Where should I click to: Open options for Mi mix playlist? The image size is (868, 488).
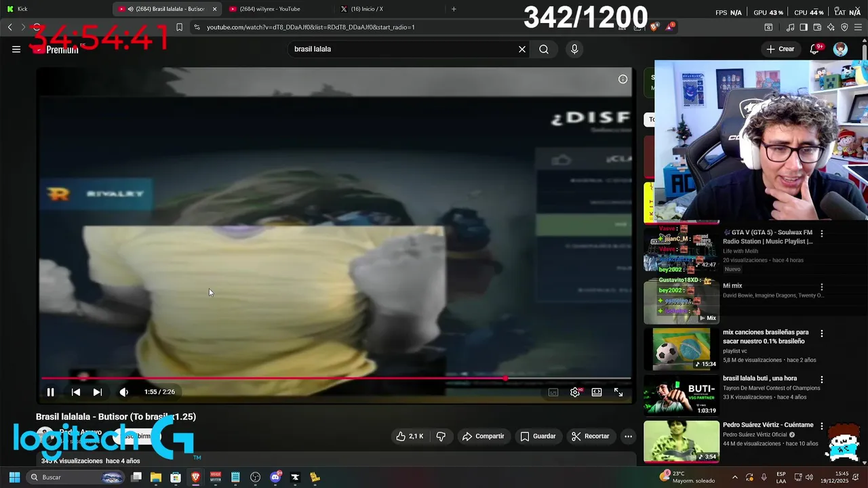coord(822,287)
